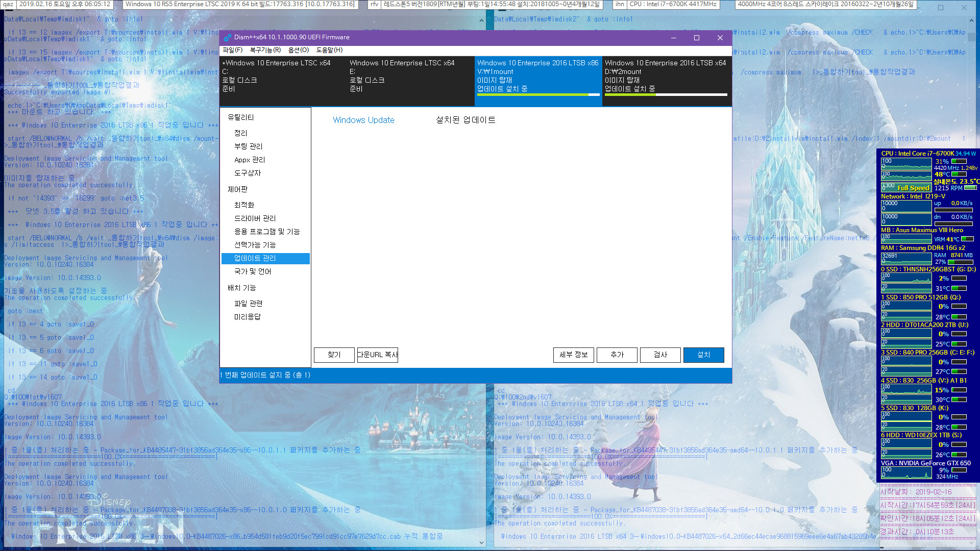This screenshot has width=980, height=551.
Task: Open the 복구기능(R) menu
Action: [265, 50]
